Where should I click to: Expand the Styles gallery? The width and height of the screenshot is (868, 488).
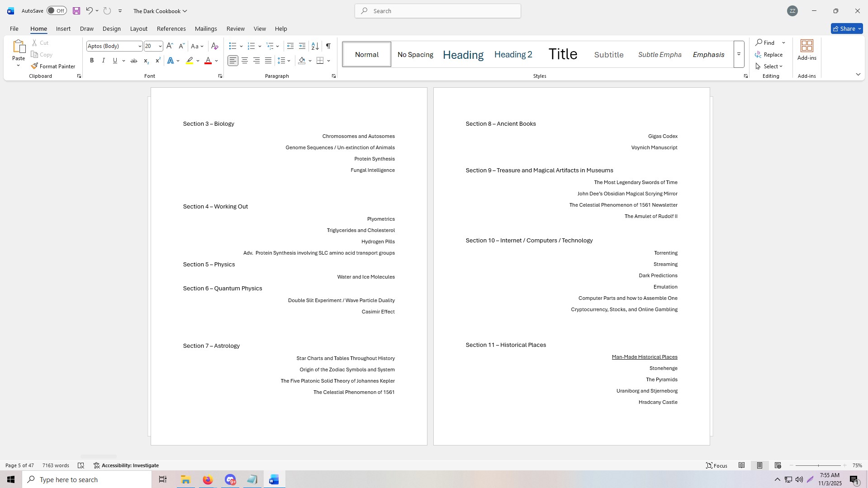click(x=739, y=54)
